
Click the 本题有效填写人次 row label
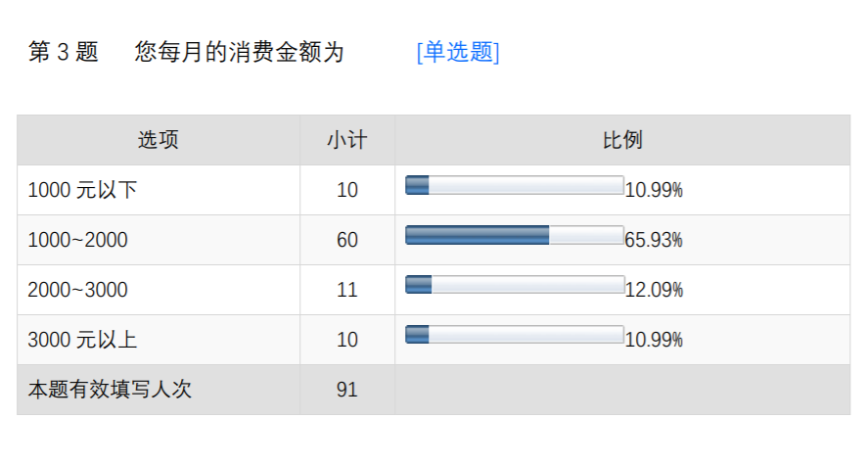coord(110,390)
